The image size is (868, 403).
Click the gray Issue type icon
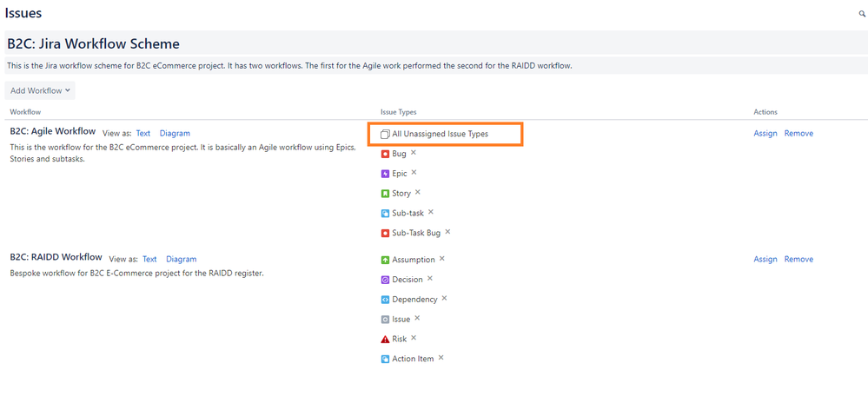click(385, 320)
